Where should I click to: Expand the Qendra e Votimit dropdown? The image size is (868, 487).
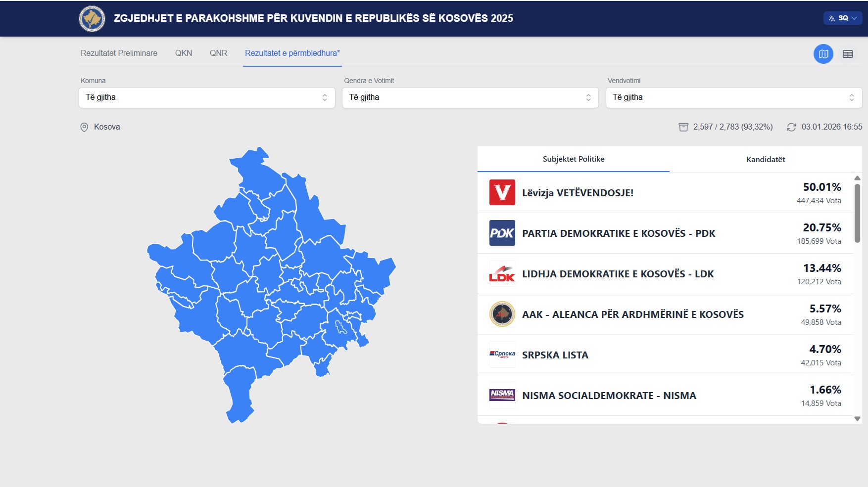[x=470, y=97]
